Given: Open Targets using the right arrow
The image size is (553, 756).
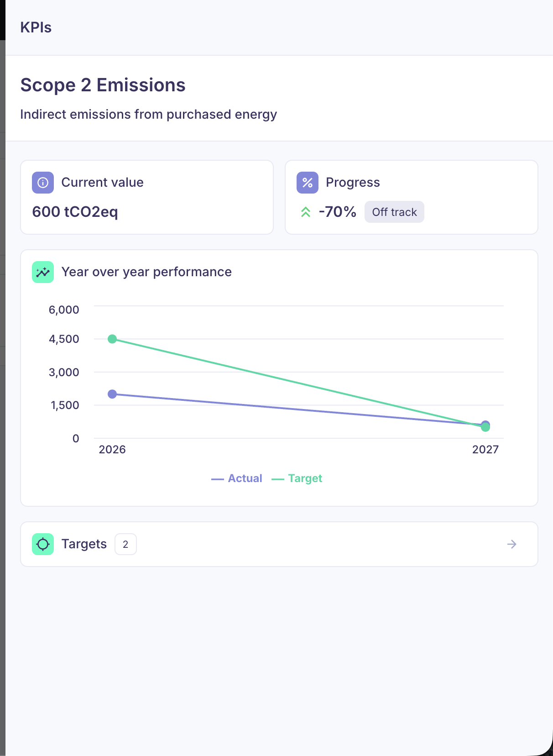Looking at the screenshot, I should 512,544.
